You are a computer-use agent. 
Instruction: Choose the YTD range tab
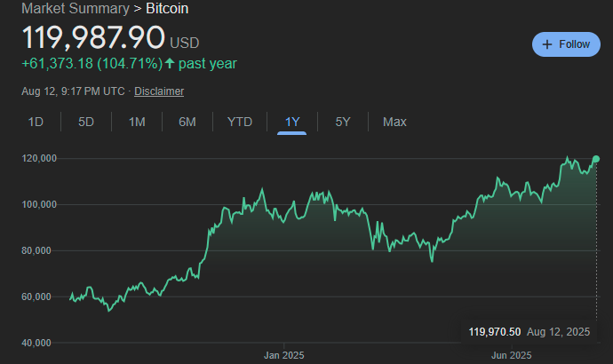(240, 122)
